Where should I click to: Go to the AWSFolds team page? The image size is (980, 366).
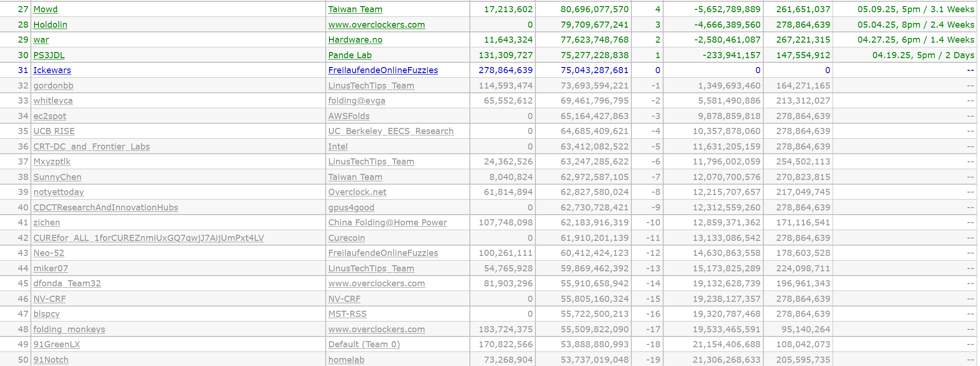click(x=349, y=116)
